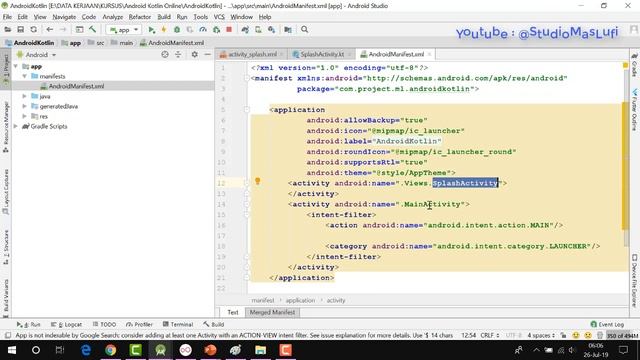Click the Profile app gauge icon
640x360 pixels.
pyautogui.click(x=203, y=29)
